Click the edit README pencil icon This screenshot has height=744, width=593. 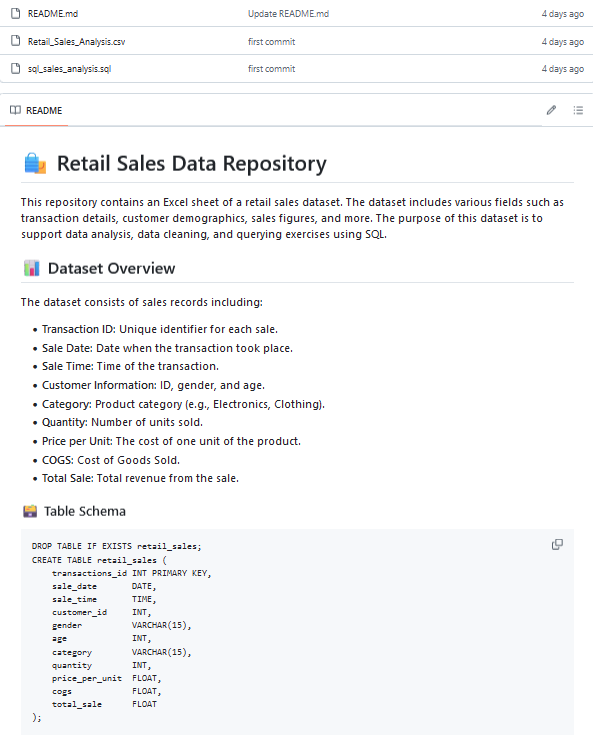(551, 110)
